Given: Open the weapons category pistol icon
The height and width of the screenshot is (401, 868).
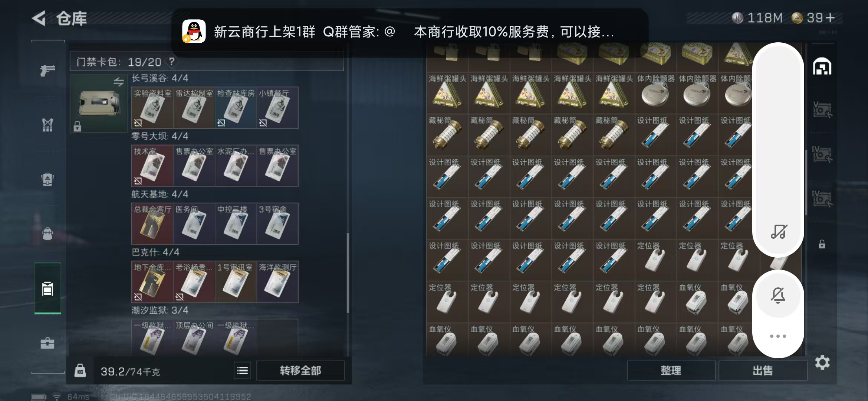Looking at the screenshot, I should [47, 70].
